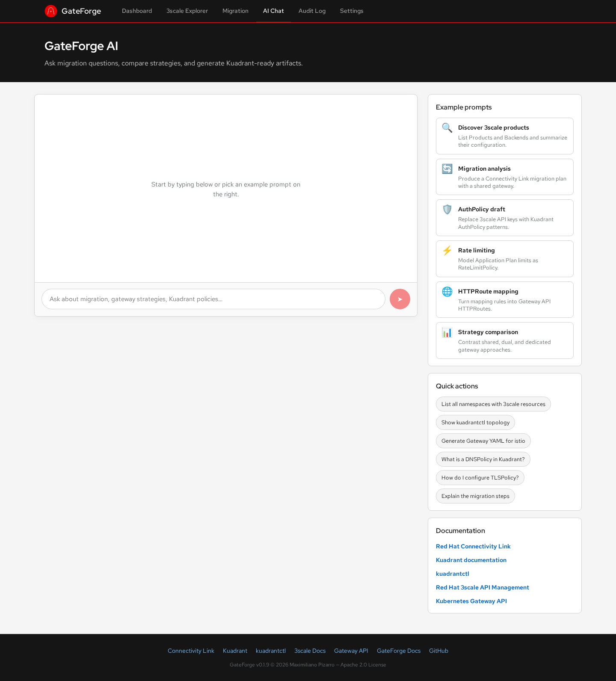This screenshot has width=616, height=681.
Task: Open Red Hat Connectivity Link documentation
Action: pos(473,546)
